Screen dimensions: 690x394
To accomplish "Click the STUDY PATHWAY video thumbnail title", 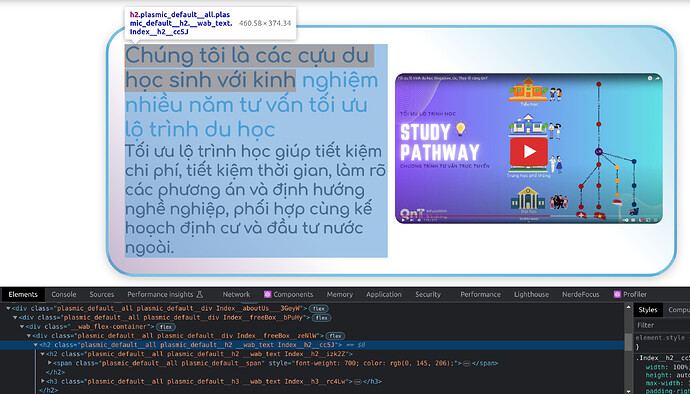I will tap(439, 142).
